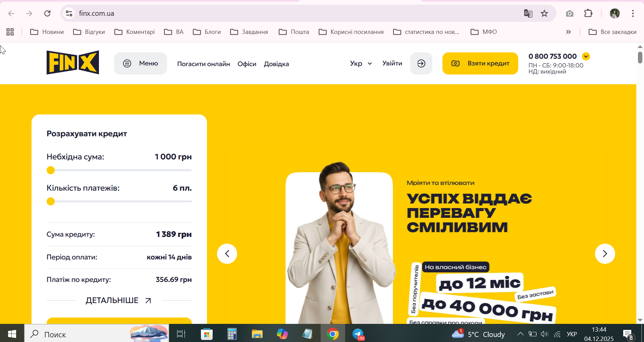Open the notepad app icon in taskbar

[x=307, y=334]
